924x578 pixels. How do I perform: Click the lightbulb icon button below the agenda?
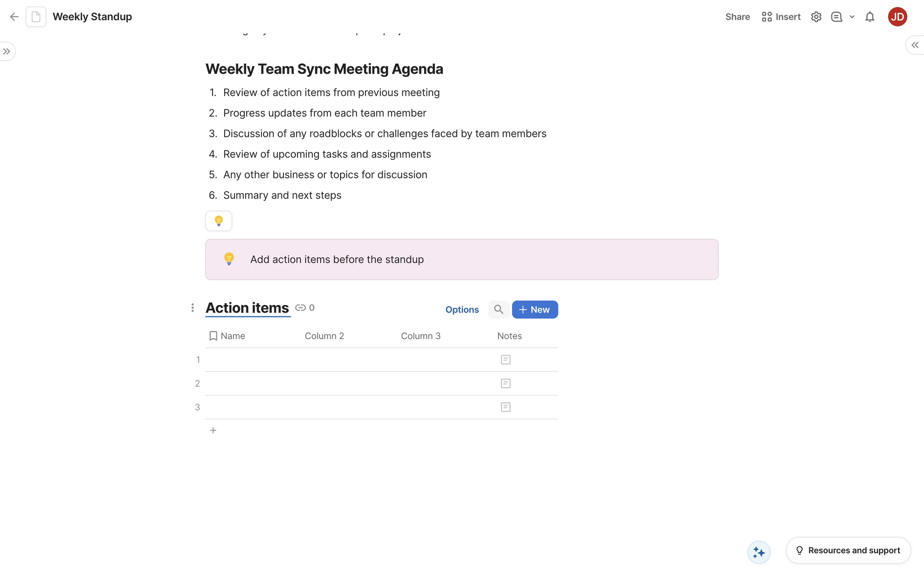tap(219, 221)
